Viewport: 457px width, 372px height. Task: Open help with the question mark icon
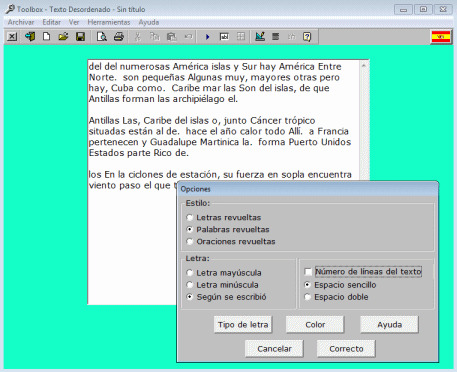307,37
